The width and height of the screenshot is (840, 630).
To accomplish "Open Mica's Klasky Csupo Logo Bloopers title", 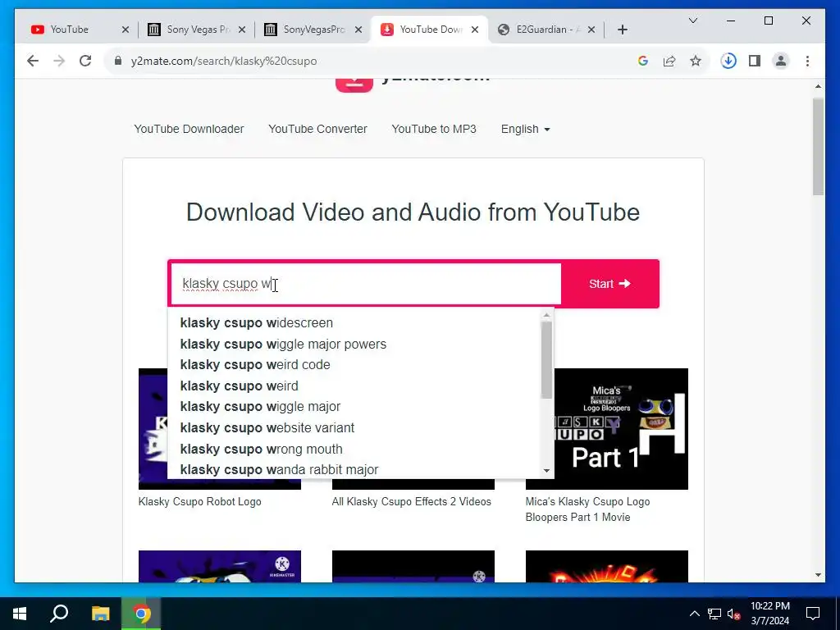I will (x=587, y=509).
